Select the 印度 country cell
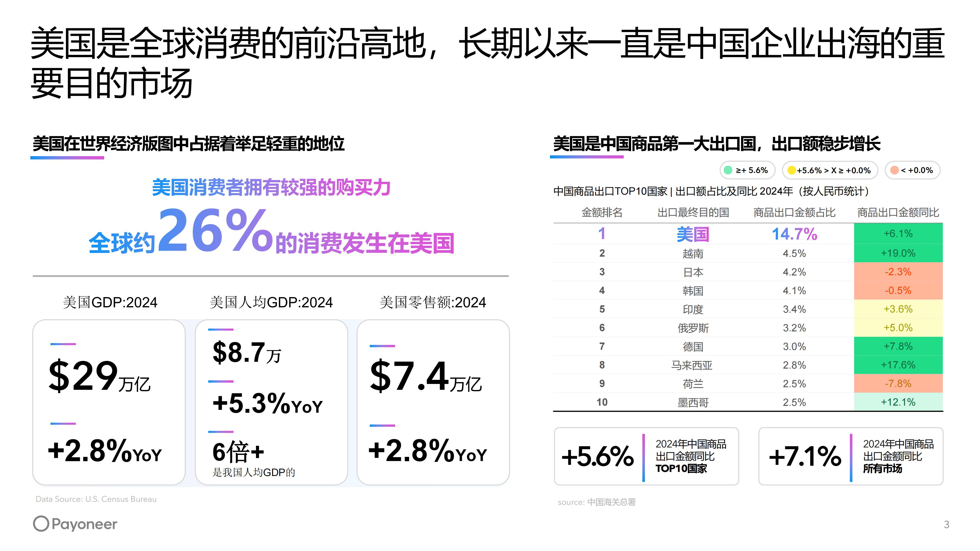980x551 pixels. click(x=693, y=309)
